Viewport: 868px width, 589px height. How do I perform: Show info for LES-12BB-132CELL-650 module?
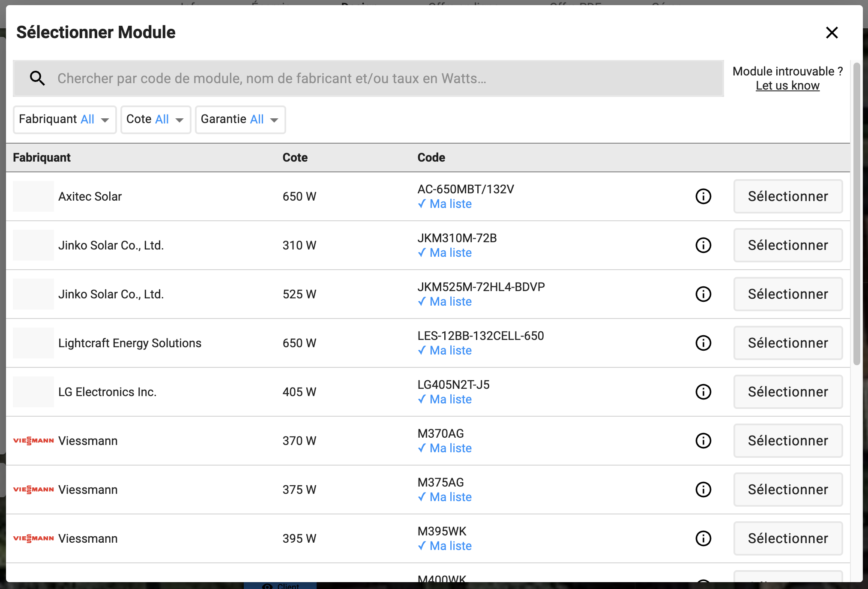[703, 343]
